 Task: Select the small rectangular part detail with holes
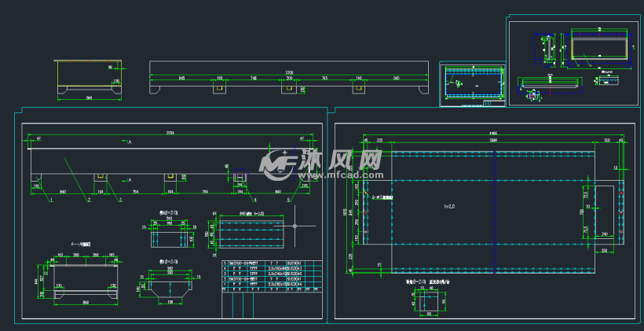tap(170, 236)
